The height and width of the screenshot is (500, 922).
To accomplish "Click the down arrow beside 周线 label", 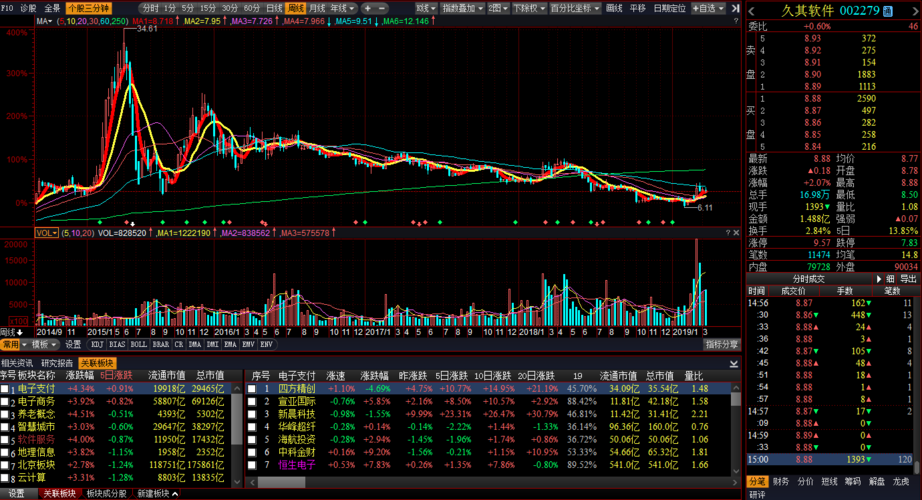I will click(20, 332).
